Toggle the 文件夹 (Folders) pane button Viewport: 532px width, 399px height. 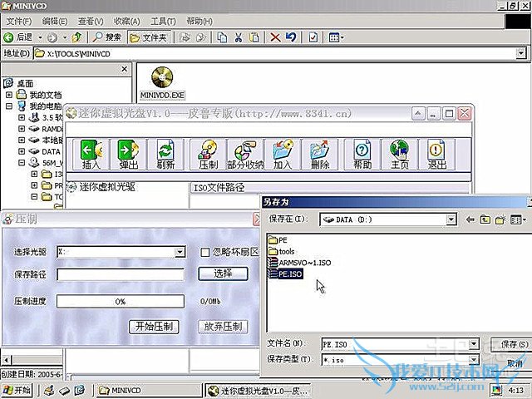(x=149, y=37)
